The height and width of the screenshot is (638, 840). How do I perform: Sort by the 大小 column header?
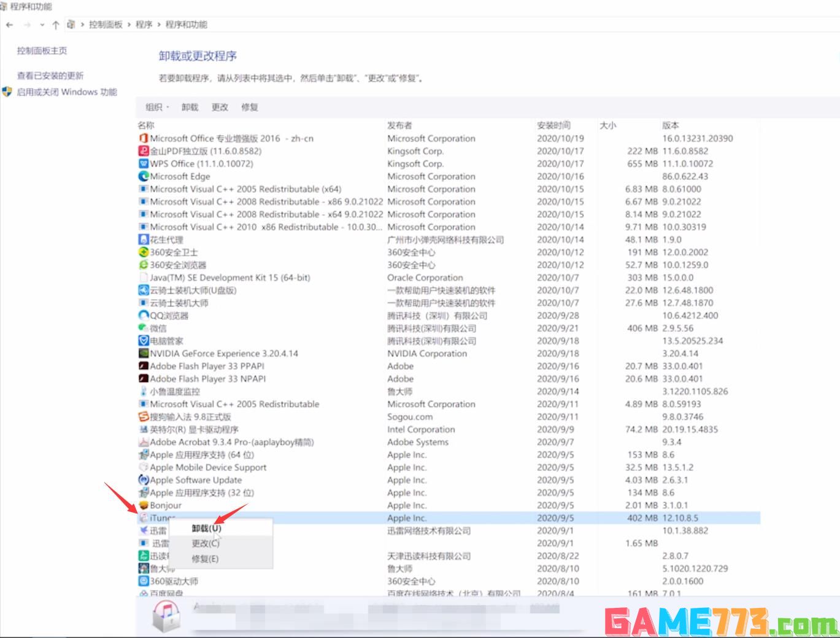(608, 125)
